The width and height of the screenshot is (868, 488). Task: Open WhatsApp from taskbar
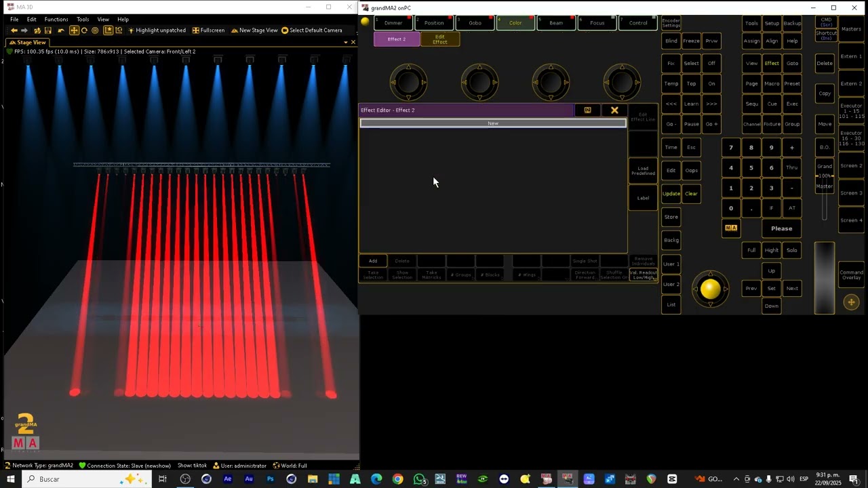point(420,479)
